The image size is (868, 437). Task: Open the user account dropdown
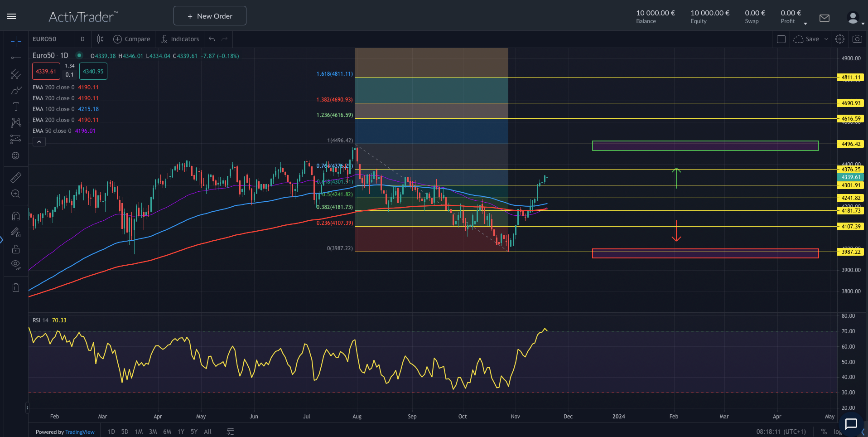pyautogui.click(x=855, y=18)
